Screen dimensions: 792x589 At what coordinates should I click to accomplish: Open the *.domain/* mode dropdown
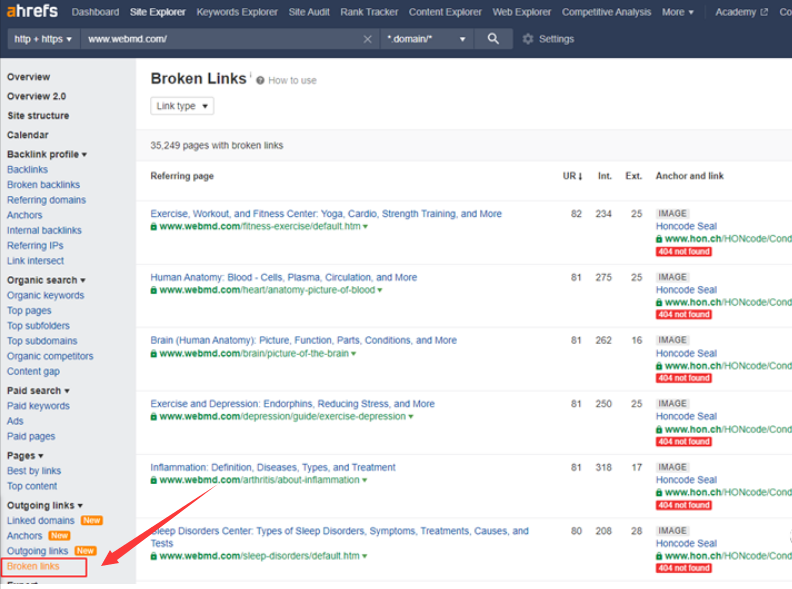pyautogui.click(x=427, y=39)
